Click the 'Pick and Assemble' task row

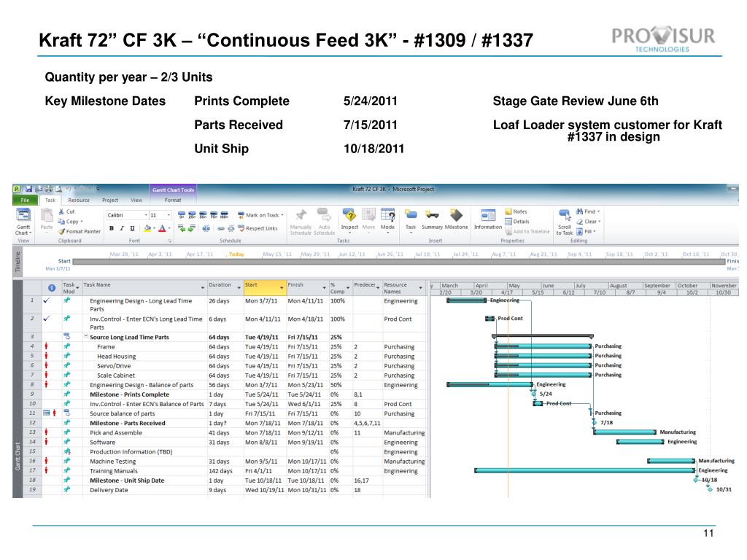pyautogui.click(x=224, y=432)
